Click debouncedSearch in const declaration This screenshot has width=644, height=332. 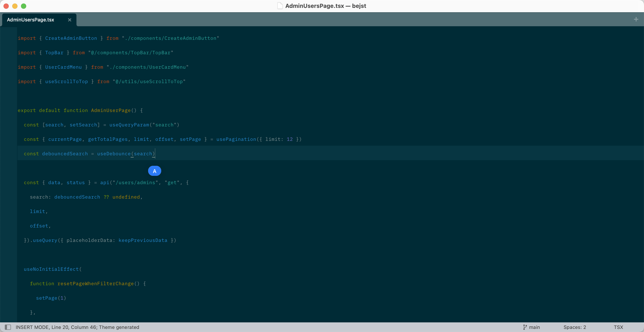[65, 154]
